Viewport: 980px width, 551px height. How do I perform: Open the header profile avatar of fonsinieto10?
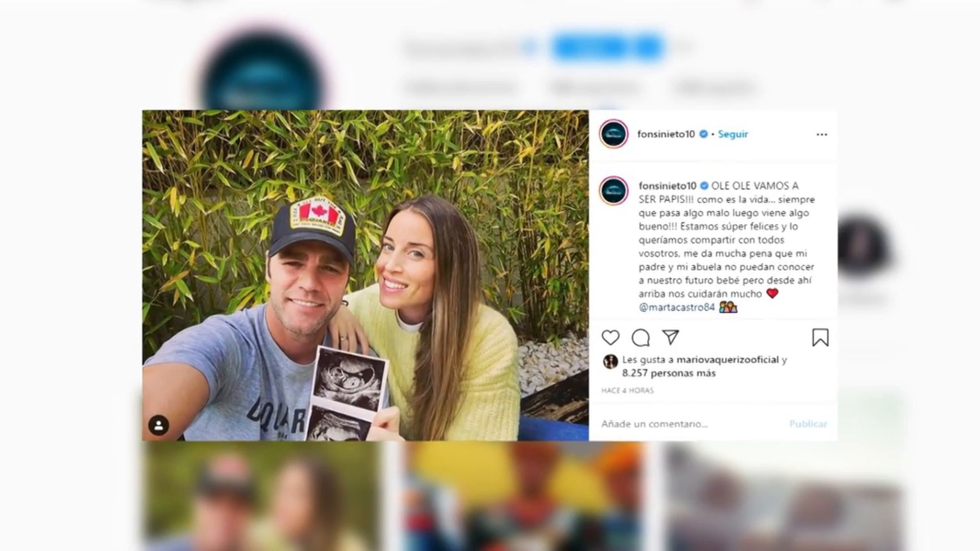pos(614,134)
